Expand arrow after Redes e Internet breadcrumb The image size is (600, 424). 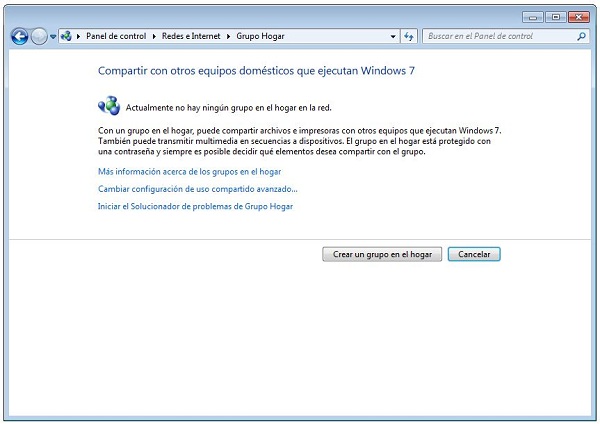pyautogui.click(x=229, y=36)
